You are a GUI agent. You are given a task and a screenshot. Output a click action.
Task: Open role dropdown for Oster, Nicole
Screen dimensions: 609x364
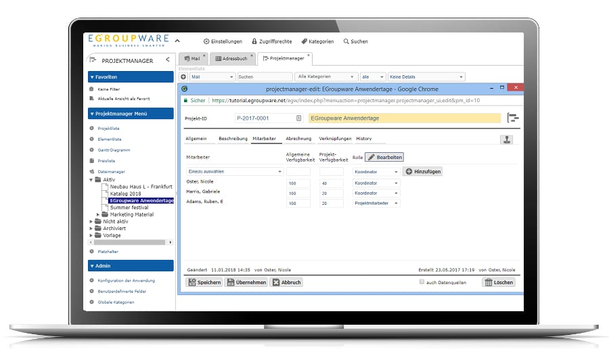click(x=376, y=183)
